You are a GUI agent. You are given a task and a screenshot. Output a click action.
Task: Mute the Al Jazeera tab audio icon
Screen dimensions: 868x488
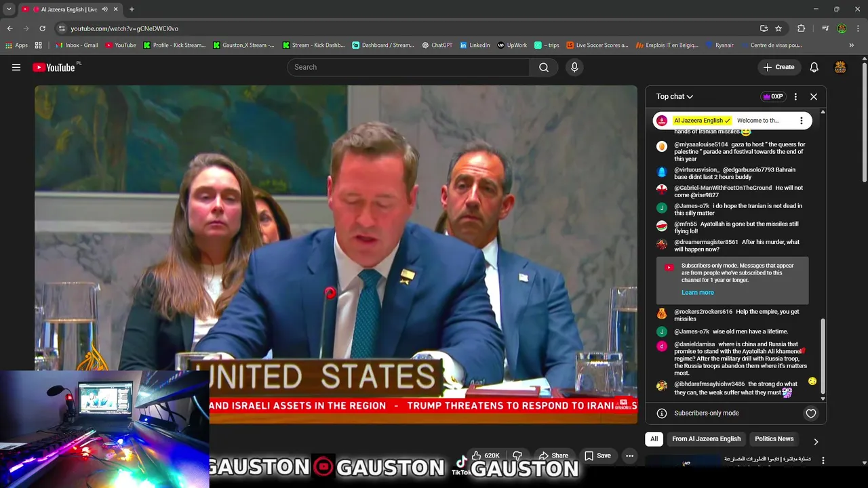click(104, 9)
